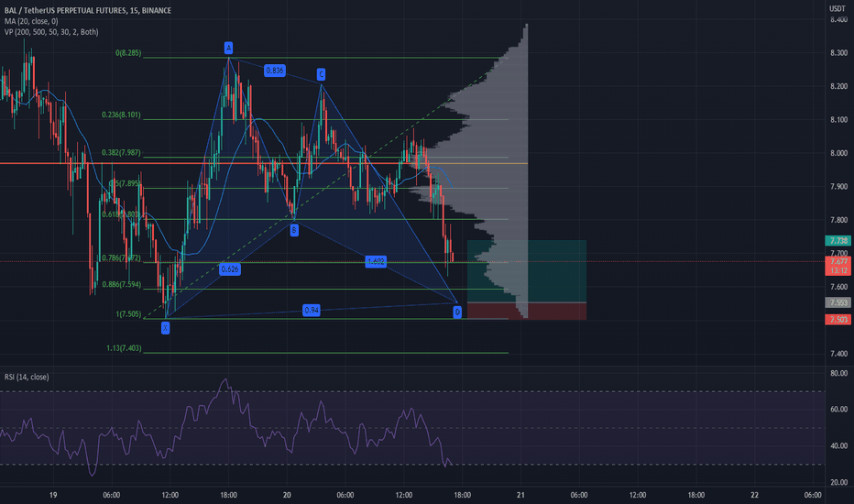
Task: Select harmonic pattern point A label
Action: coord(229,48)
